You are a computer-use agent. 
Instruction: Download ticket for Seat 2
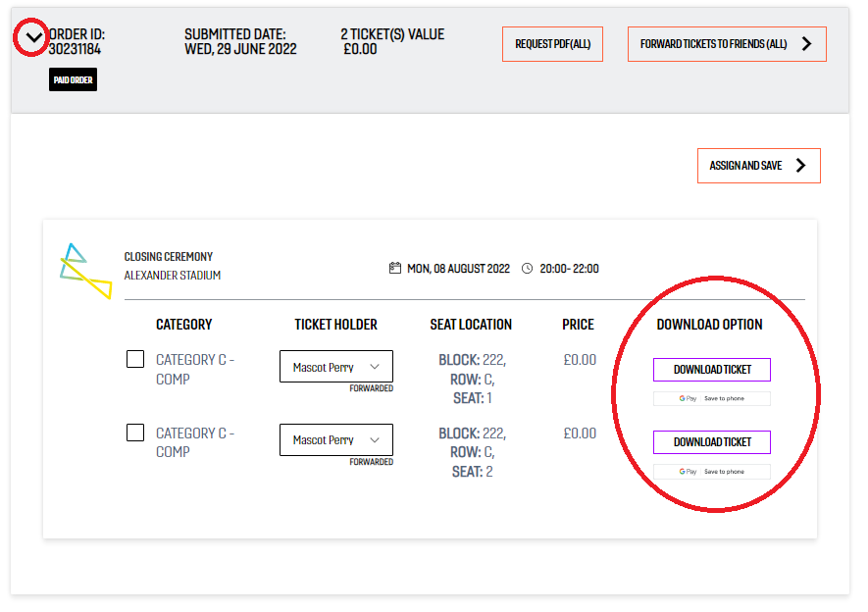(x=712, y=442)
